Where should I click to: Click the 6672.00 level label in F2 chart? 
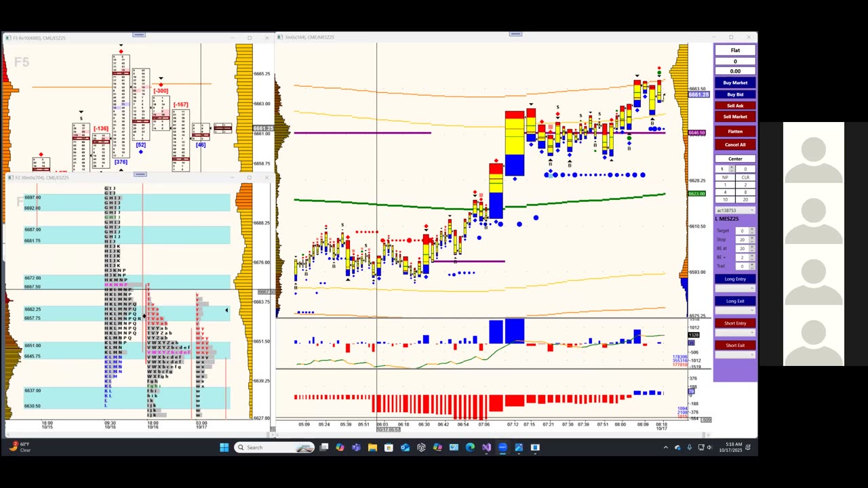(33, 278)
